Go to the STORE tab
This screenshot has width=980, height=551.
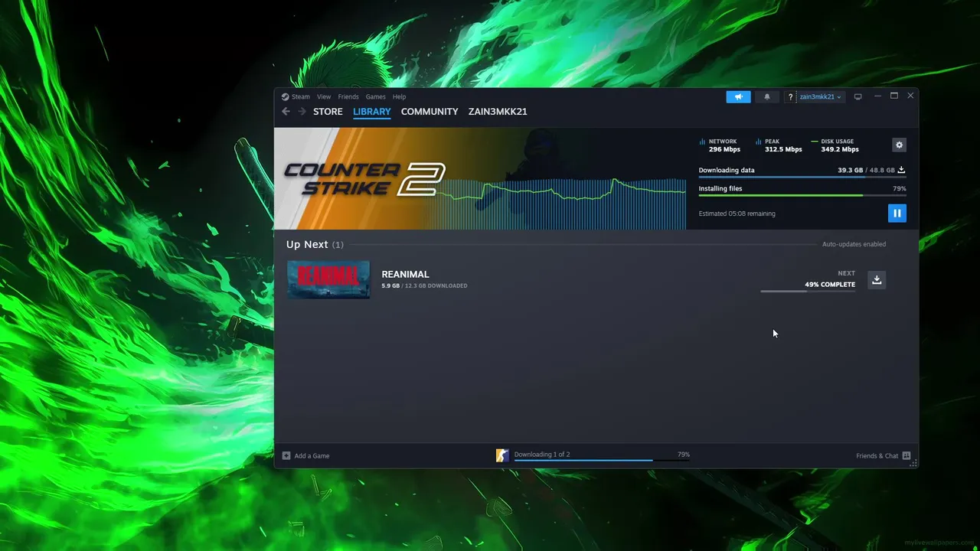(328, 112)
